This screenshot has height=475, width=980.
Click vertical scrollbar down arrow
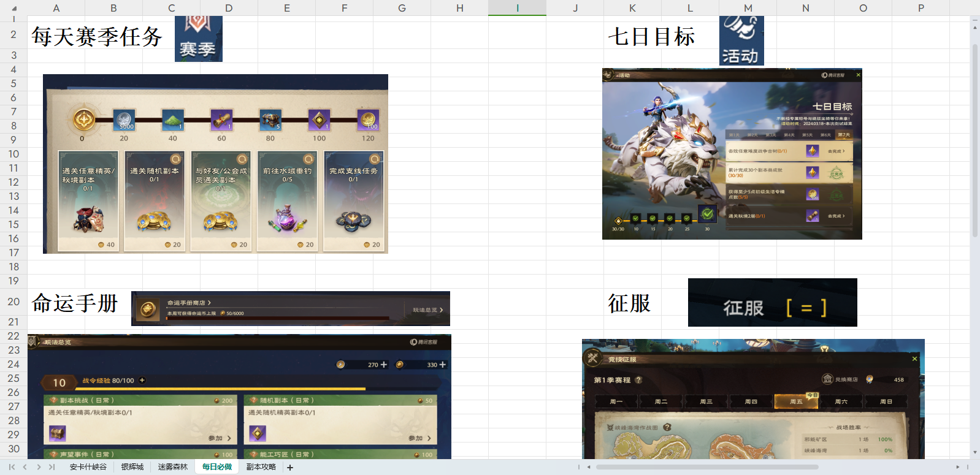(975, 452)
